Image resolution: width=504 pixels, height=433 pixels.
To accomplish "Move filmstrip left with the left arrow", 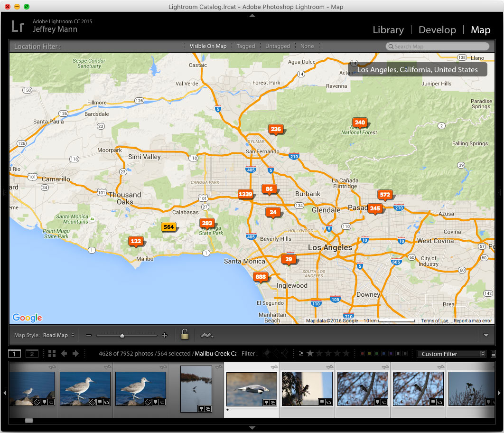I will (4, 393).
